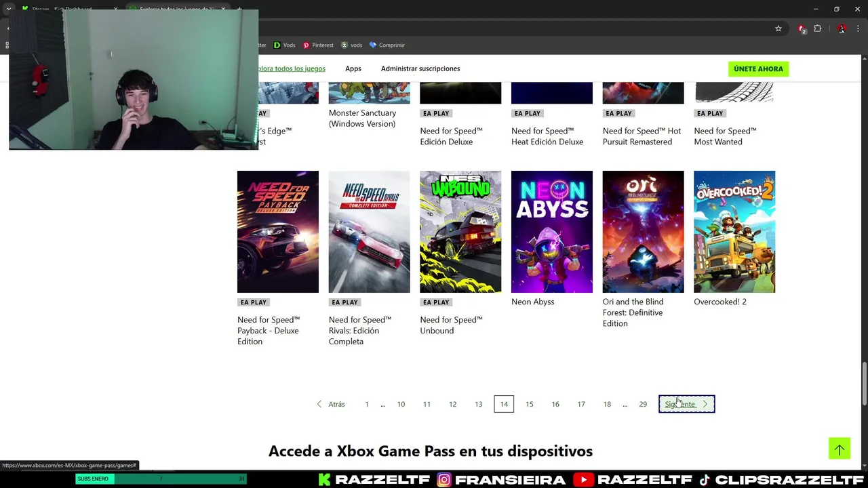Click the Overcooked! 2 title text

coord(720,302)
